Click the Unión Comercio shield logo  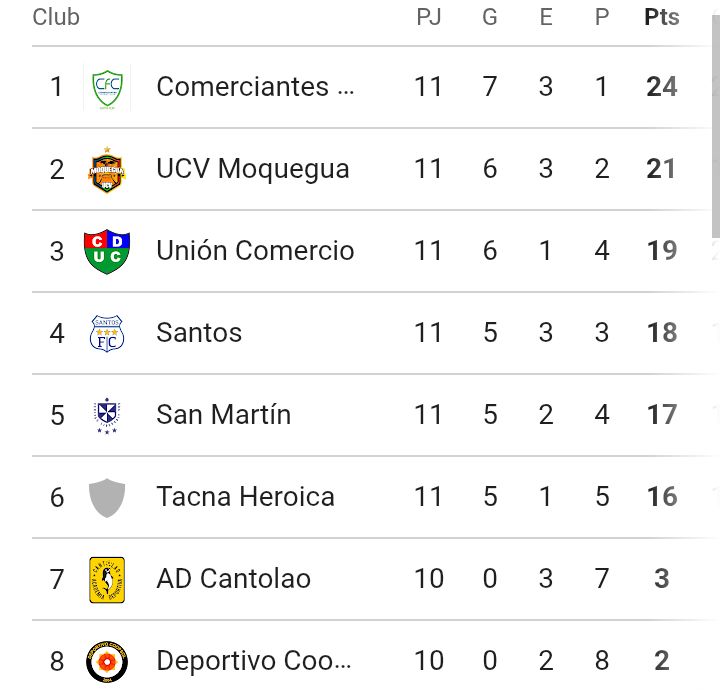107,251
